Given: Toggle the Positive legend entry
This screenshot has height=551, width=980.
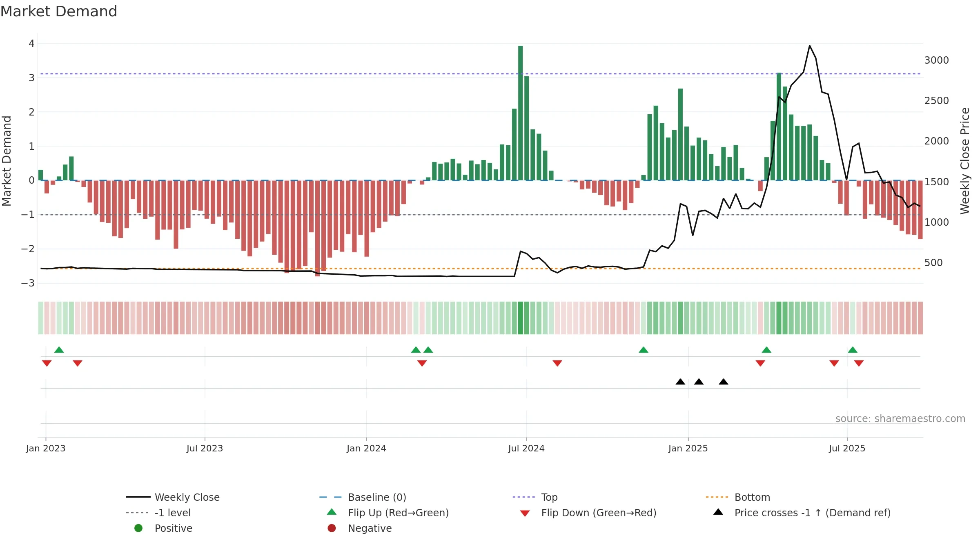Looking at the screenshot, I should click(163, 528).
